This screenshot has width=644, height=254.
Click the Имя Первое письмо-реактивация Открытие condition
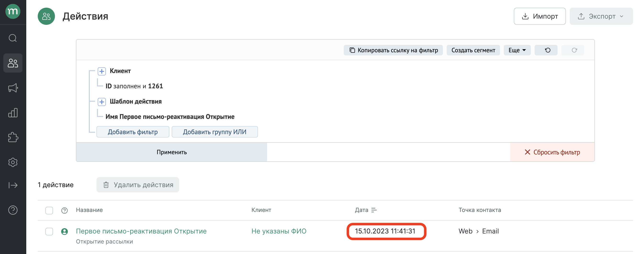pyautogui.click(x=170, y=117)
